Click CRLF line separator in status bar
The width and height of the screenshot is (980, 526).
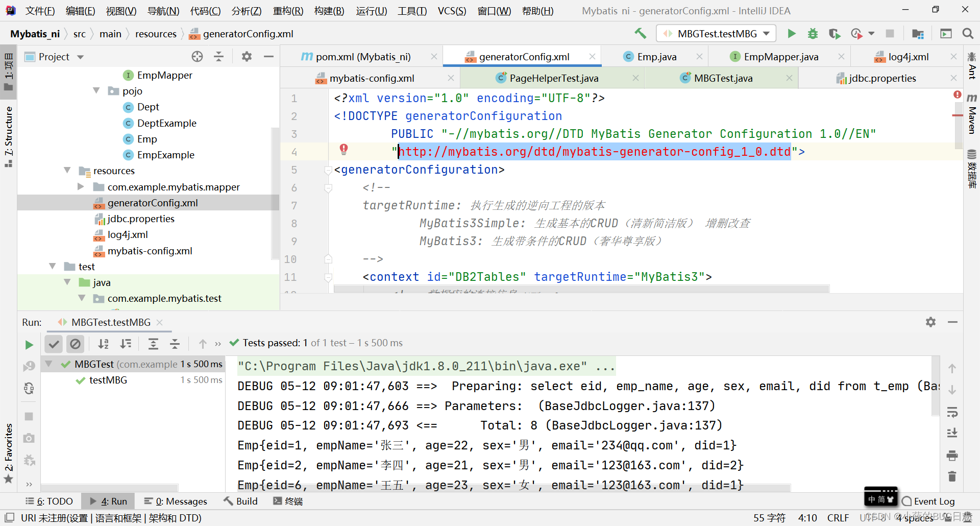(x=838, y=518)
